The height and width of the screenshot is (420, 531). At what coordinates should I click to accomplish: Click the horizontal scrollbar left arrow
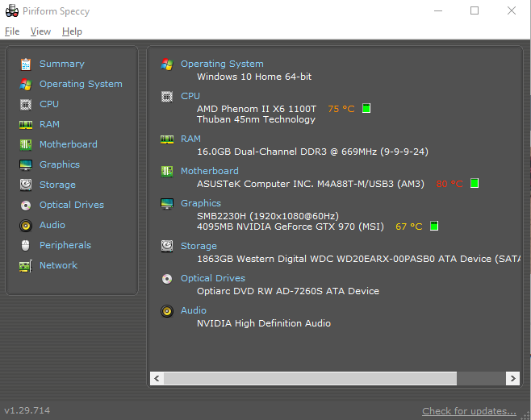pyautogui.click(x=157, y=378)
